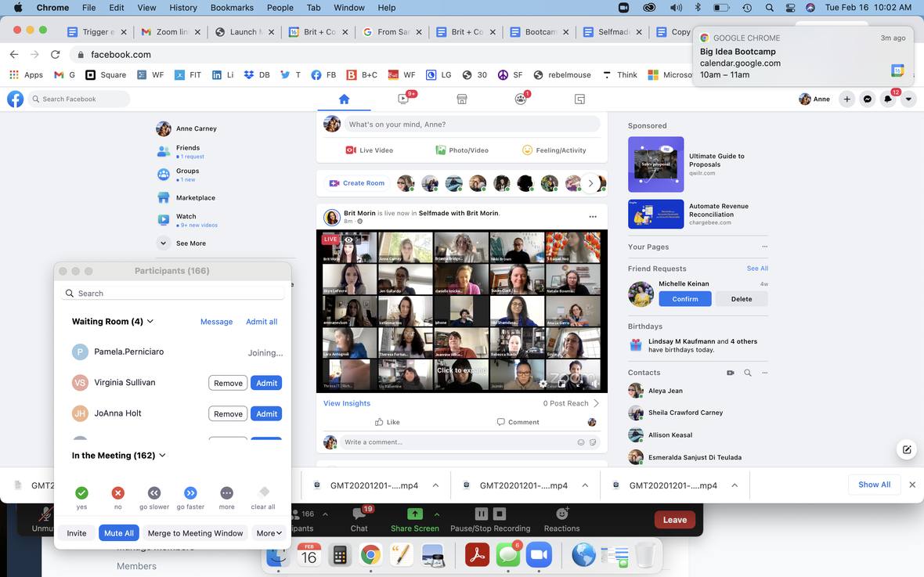Viewport: 924px width, 577px height.
Task: Click Admit all
Action: pos(262,322)
